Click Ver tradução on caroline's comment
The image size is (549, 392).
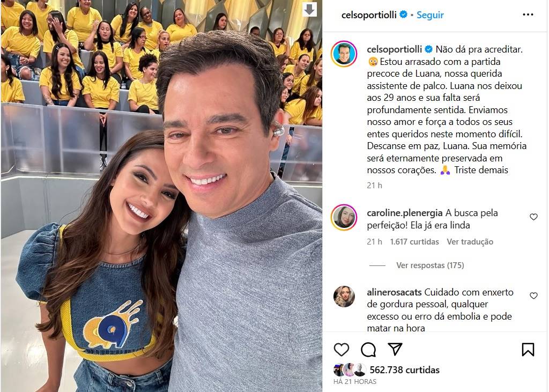(x=470, y=242)
